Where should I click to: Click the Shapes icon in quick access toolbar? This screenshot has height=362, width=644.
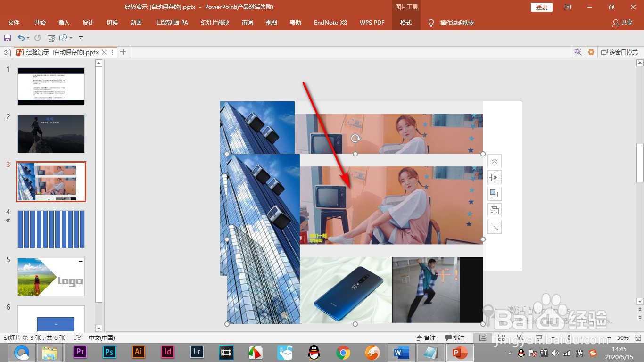click(x=63, y=38)
